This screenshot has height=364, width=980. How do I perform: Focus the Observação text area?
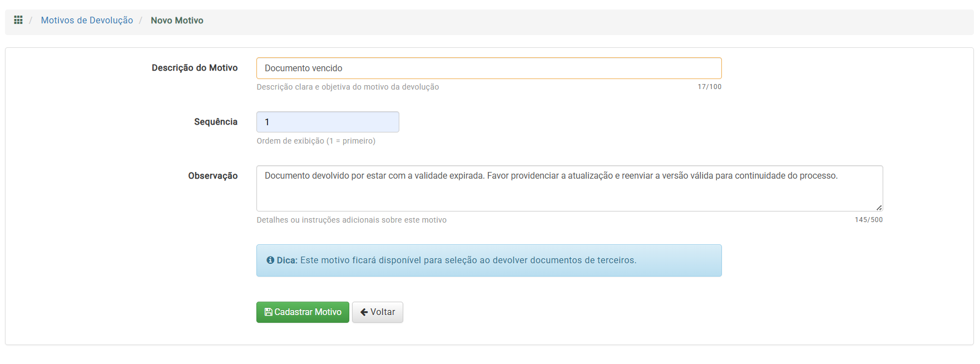[570, 188]
